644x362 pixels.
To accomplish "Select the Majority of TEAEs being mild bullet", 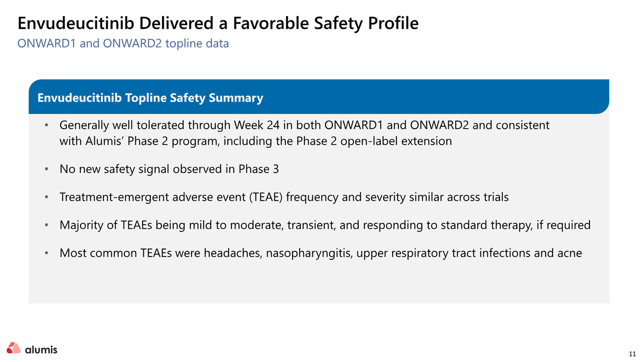I will (325, 225).
